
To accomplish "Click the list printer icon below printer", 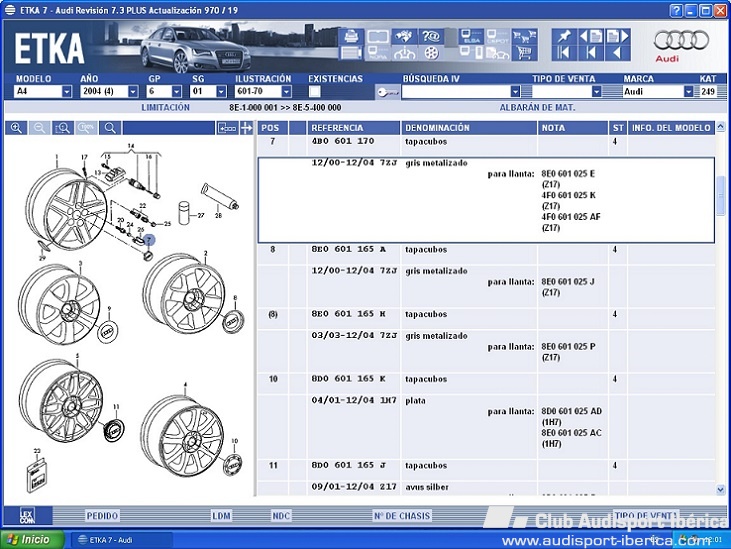I will pyautogui.click(x=351, y=53).
